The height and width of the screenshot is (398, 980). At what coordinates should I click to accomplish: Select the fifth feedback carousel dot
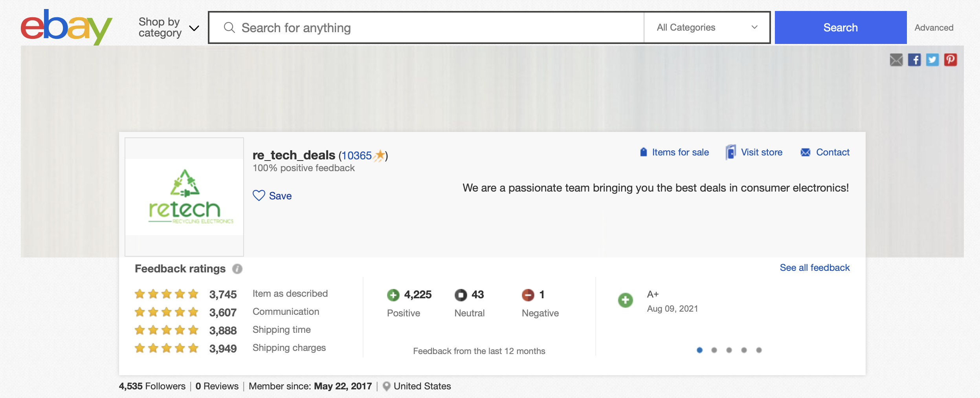[x=759, y=350]
